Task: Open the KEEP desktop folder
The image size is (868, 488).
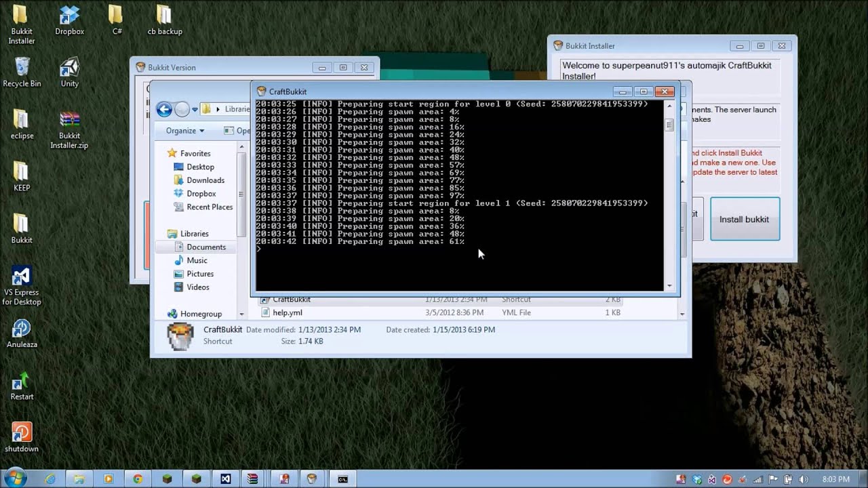Action: click(x=22, y=177)
